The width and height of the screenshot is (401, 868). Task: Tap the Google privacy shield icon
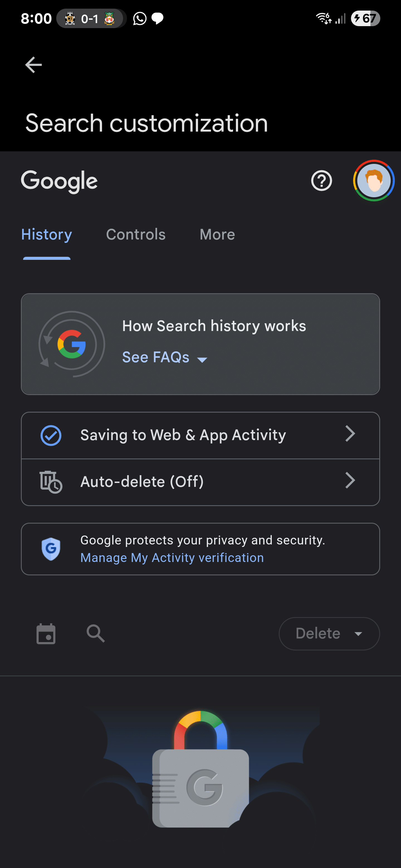point(51,549)
